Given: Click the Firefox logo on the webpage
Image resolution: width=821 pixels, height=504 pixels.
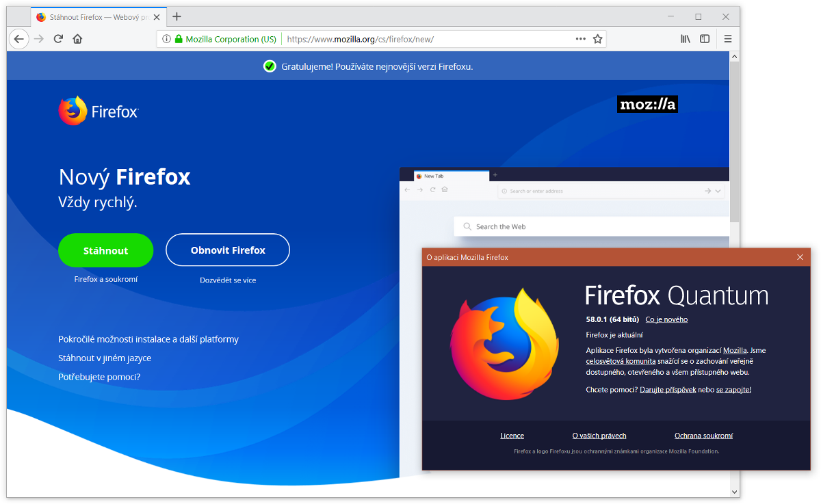Looking at the screenshot, I should click(99, 111).
